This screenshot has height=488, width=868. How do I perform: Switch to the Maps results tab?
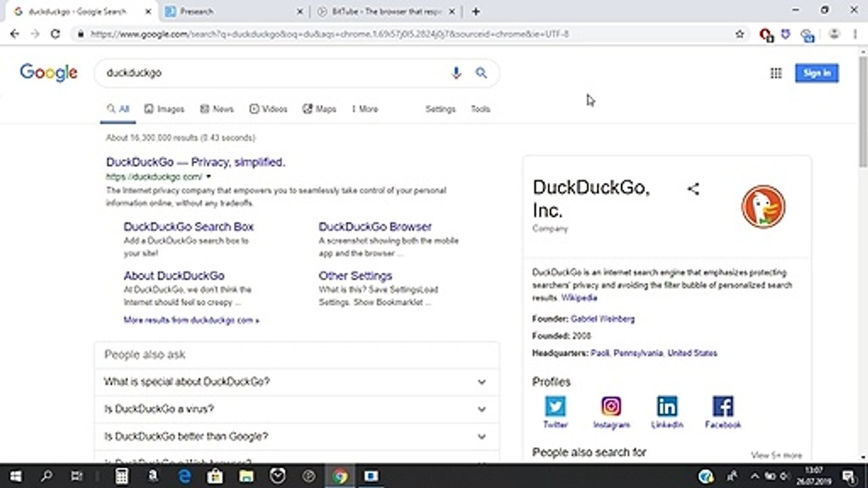point(319,109)
